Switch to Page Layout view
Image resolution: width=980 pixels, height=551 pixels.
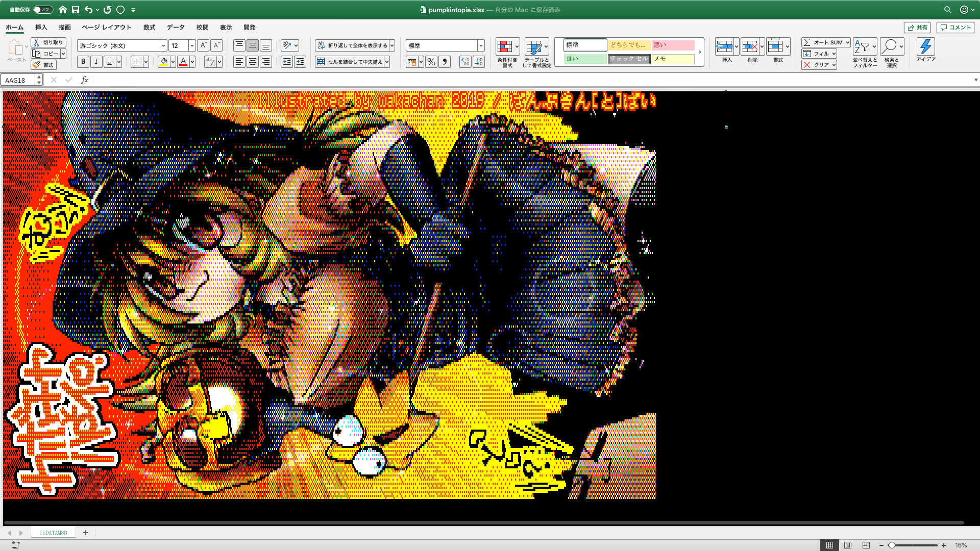847,545
